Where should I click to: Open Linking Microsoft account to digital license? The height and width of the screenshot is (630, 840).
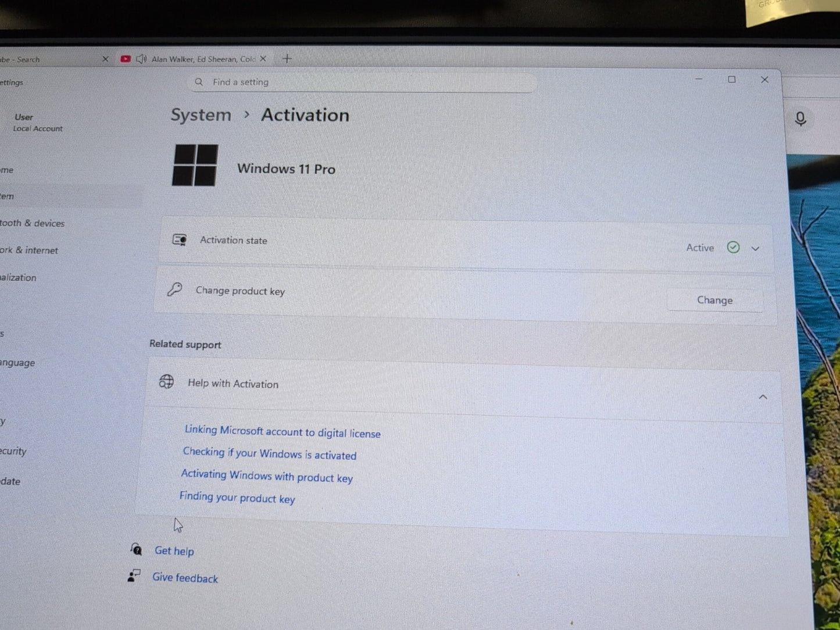pyautogui.click(x=283, y=431)
